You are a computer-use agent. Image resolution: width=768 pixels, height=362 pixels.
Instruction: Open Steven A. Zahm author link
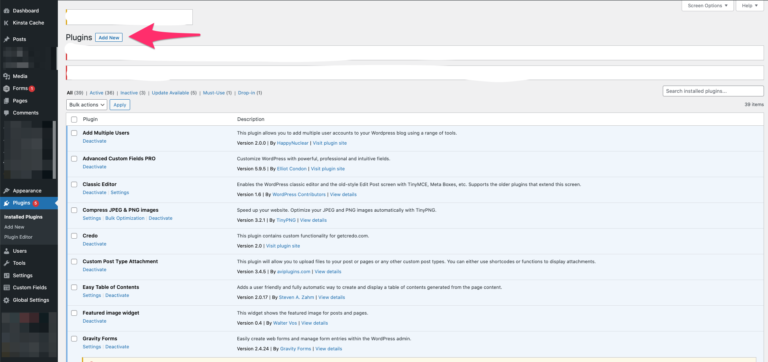(297, 297)
